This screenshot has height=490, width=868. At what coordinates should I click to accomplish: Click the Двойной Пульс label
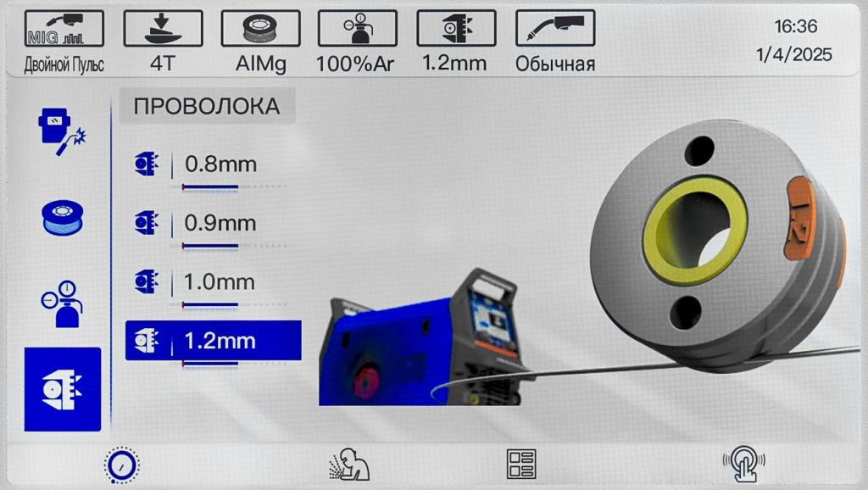click(64, 64)
